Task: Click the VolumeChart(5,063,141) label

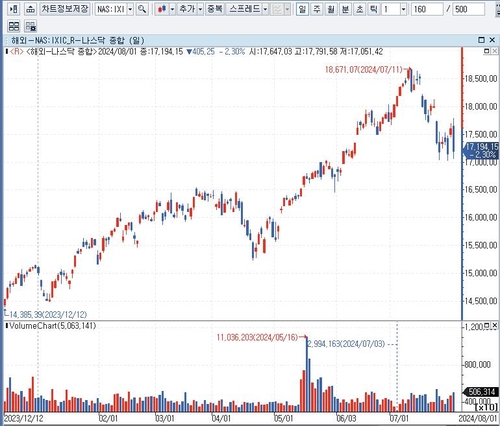Action: coord(53,326)
